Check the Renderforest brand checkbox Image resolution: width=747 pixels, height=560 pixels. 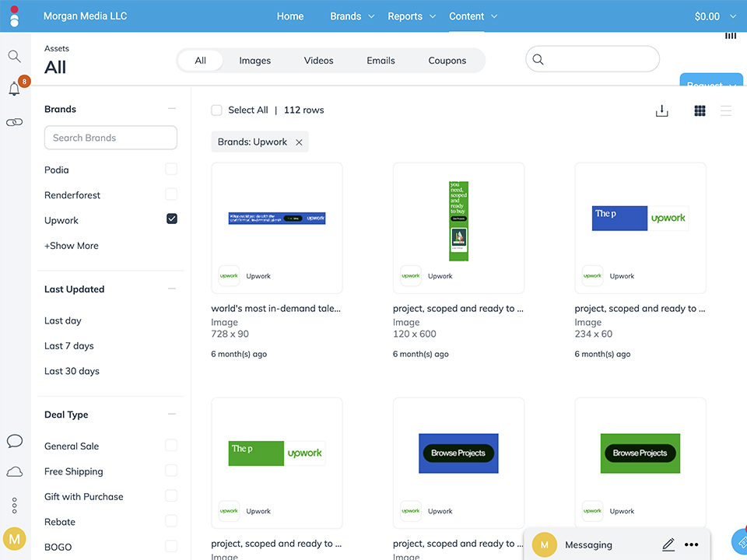[171, 194]
